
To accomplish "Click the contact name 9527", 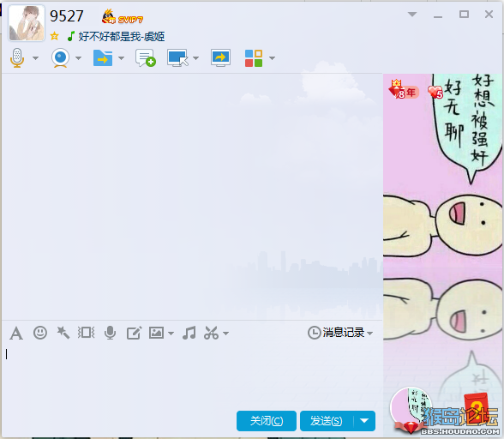I will tap(67, 16).
